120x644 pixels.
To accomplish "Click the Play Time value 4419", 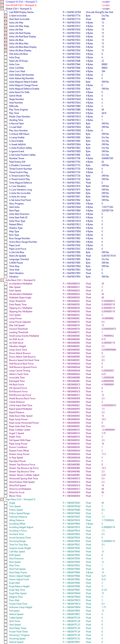I will (x=104, y=113).
